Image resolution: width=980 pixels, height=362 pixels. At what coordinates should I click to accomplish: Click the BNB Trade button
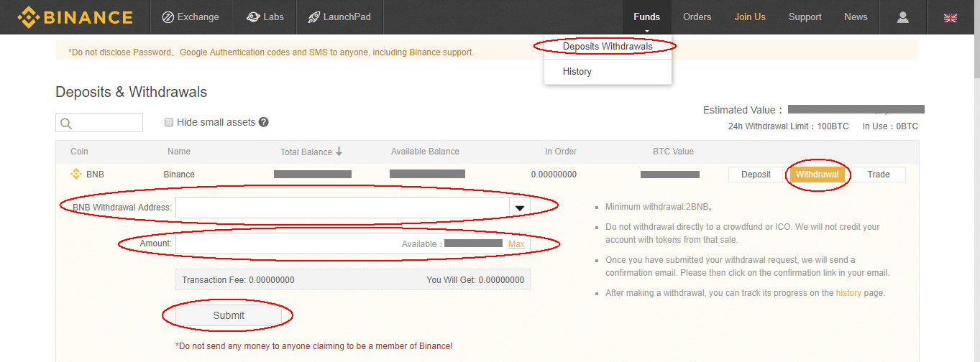(x=878, y=175)
